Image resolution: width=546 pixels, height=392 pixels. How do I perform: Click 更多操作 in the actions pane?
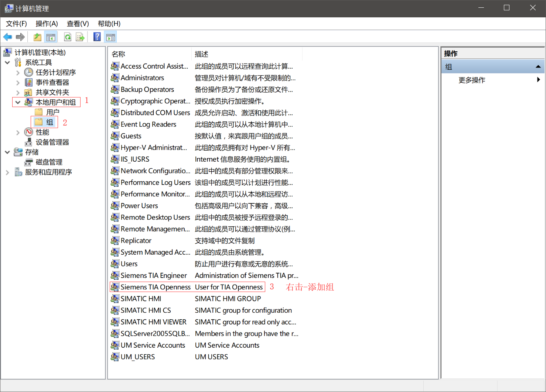point(472,80)
